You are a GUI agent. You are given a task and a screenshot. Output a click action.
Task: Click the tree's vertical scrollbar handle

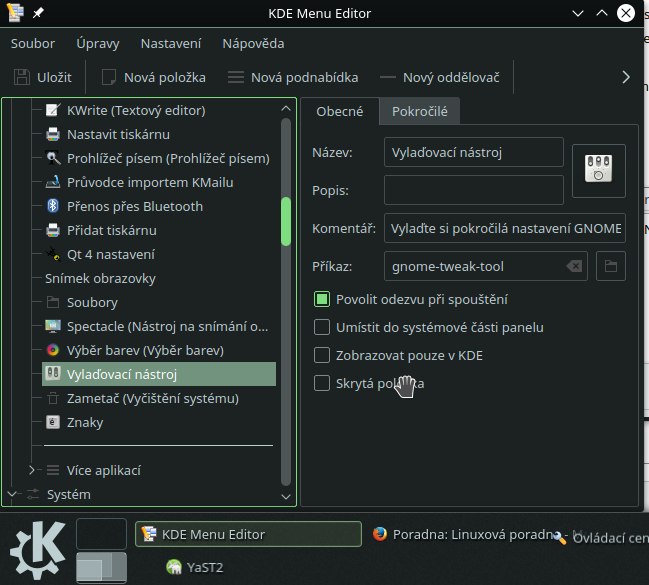[x=286, y=221]
